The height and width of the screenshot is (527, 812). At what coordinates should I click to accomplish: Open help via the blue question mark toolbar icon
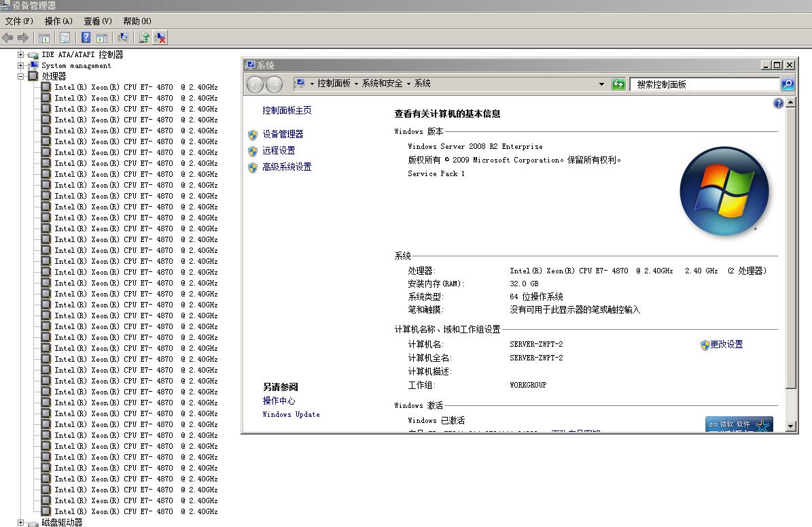pyautogui.click(x=86, y=38)
